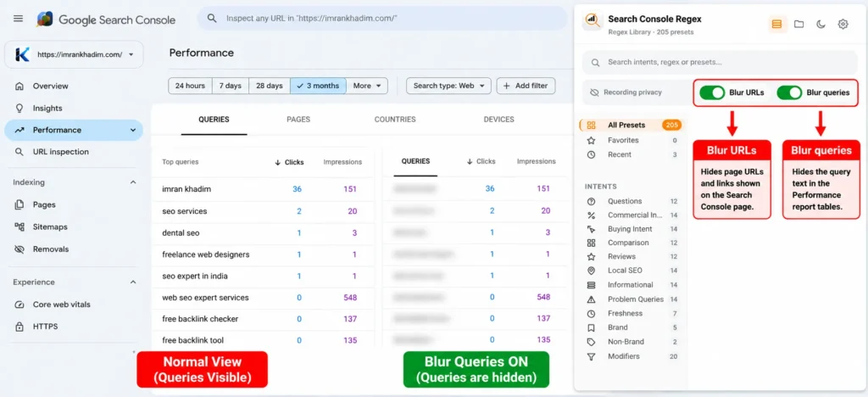Click the 'imran khadim' query row
The height and width of the screenshot is (397, 868).
click(263, 189)
